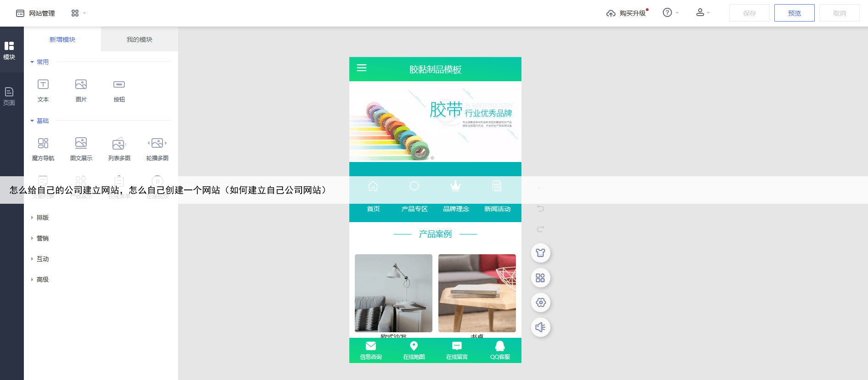Image resolution: width=868 pixels, height=380 pixels.
Task: Click the 在线地图 location pin icon
Action: pos(414,346)
